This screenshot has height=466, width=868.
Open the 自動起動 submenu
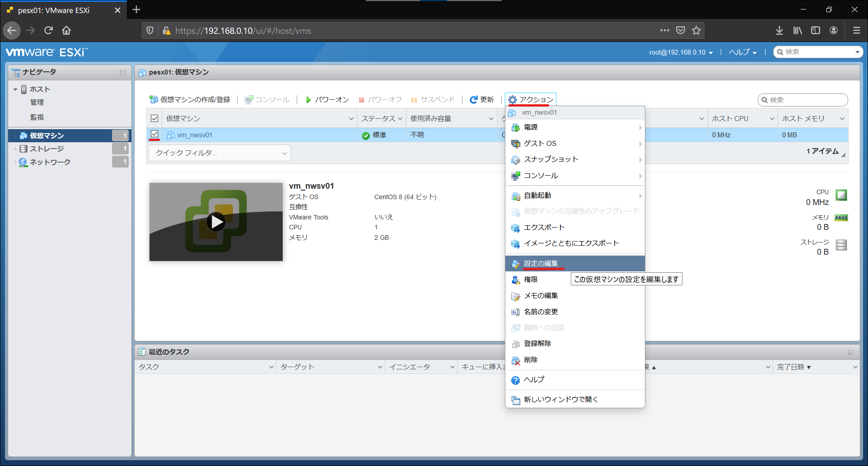575,196
